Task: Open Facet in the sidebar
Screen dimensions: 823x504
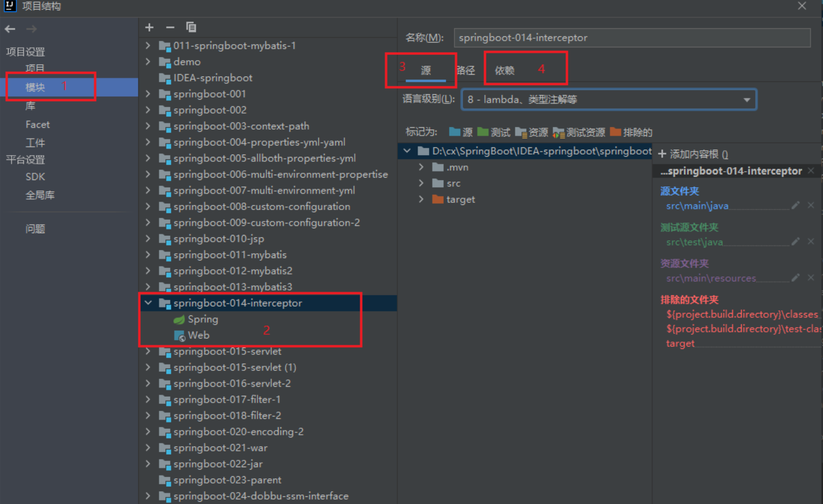Action: (x=37, y=124)
